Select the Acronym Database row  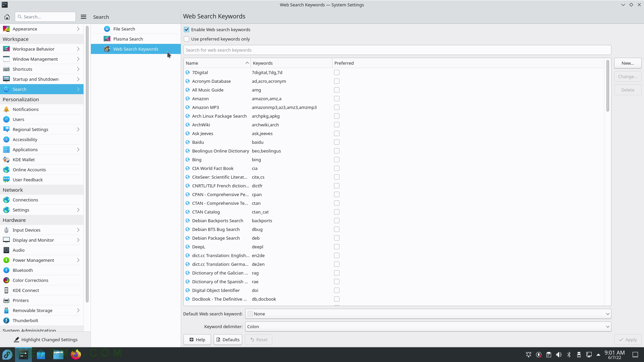coord(394,81)
